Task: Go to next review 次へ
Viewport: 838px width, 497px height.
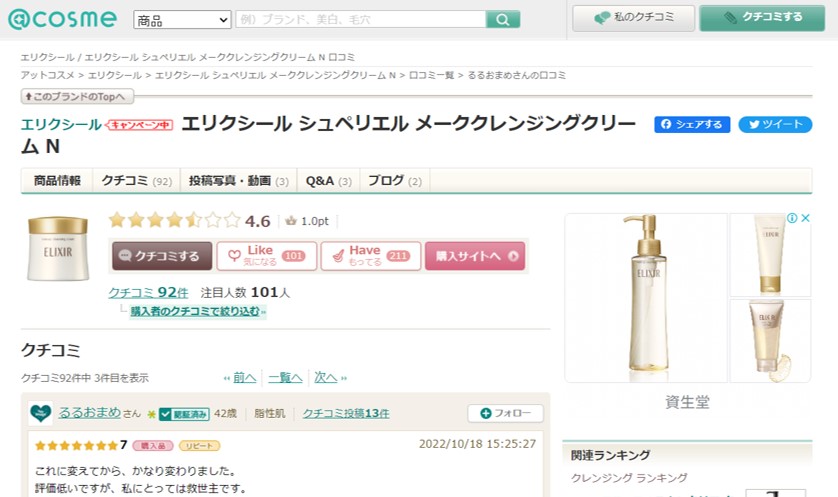Action: [326, 378]
